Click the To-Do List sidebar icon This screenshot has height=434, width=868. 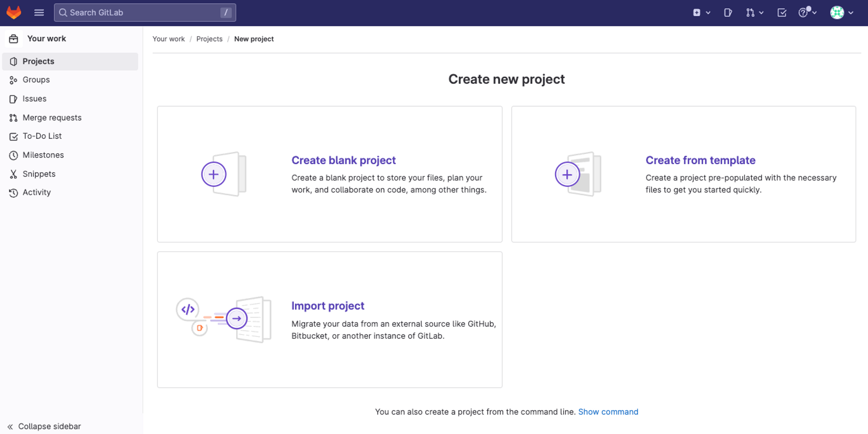pos(13,137)
